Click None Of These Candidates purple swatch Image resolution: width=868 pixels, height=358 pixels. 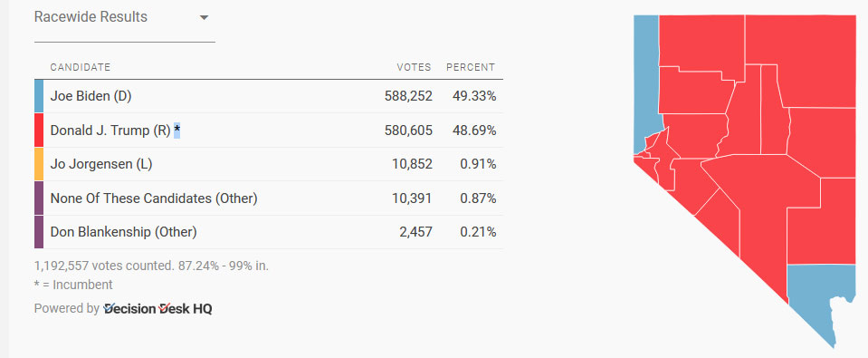click(x=39, y=198)
